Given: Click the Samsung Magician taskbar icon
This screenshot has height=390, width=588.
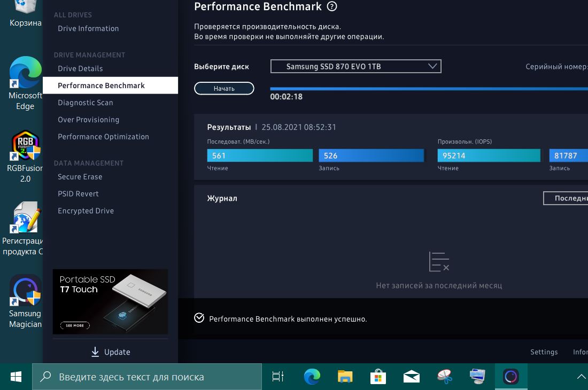Looking at the screenshot, I should (x=510, y=377).
